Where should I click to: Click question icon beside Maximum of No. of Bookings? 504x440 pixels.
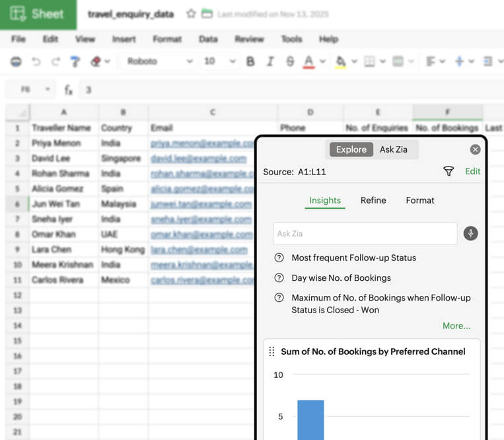pos(279,297)
